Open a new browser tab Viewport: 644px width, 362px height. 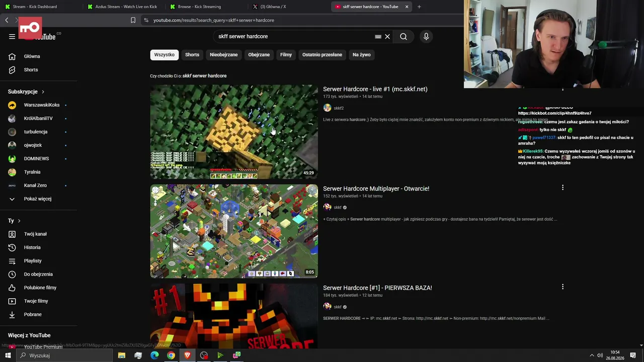pyautogui.click(x=419, y=7)
